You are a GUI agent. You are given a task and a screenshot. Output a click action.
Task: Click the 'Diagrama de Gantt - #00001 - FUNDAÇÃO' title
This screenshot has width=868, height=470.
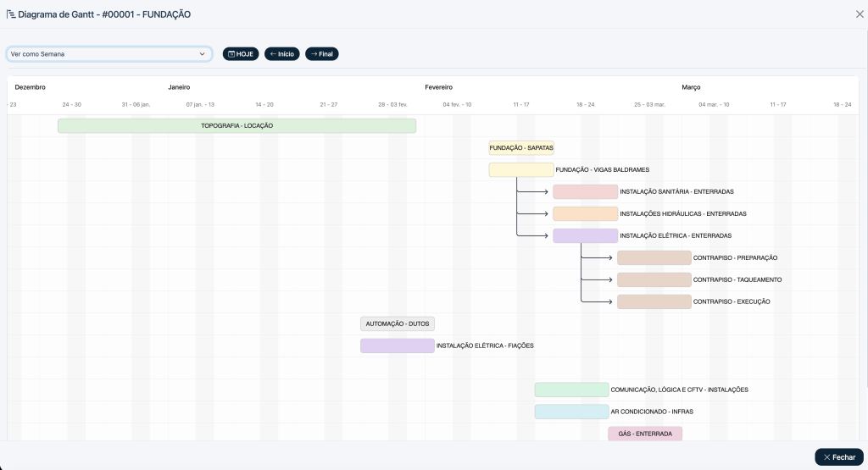click(x=104, y=14)
